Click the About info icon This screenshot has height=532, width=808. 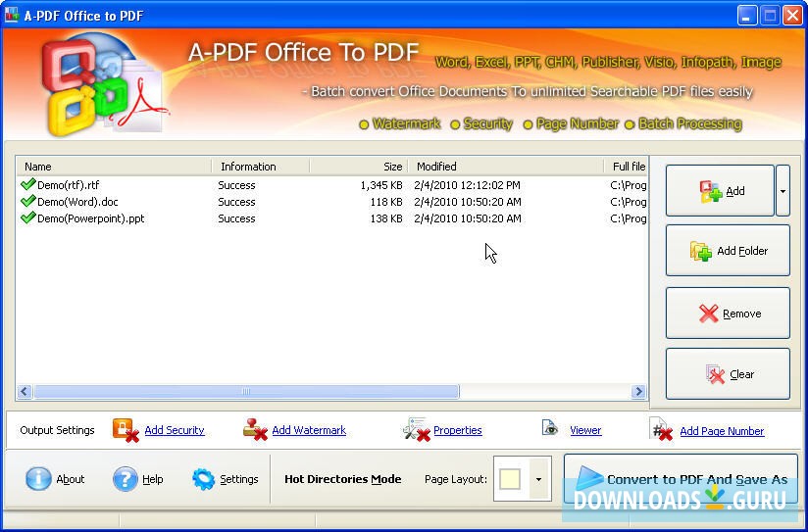[x=38, y=479]
